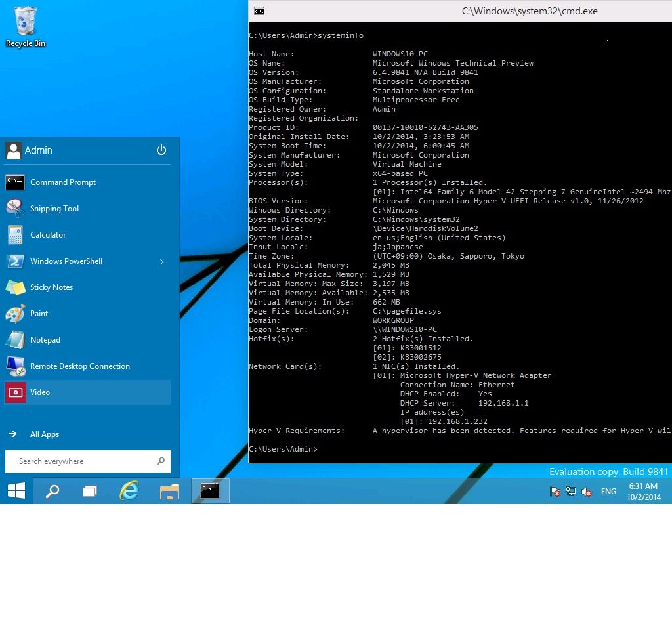Click 'Microsoft Hyper-V Network Adapter' line
The width and height of the screenshot is (672, 630).
click(476, 375)
